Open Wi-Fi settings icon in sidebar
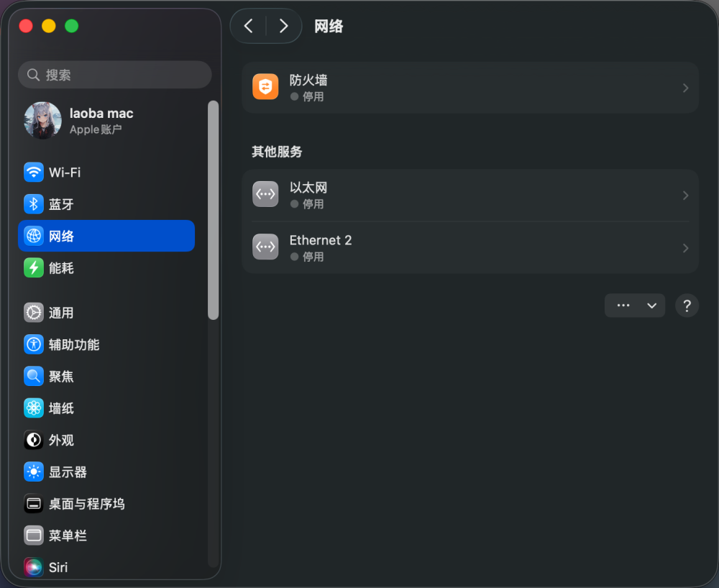719x588 pixels. [34, 173]
